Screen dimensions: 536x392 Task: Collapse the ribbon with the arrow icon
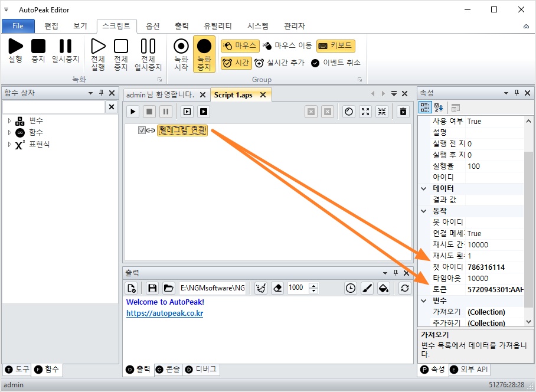pos(526,27)
